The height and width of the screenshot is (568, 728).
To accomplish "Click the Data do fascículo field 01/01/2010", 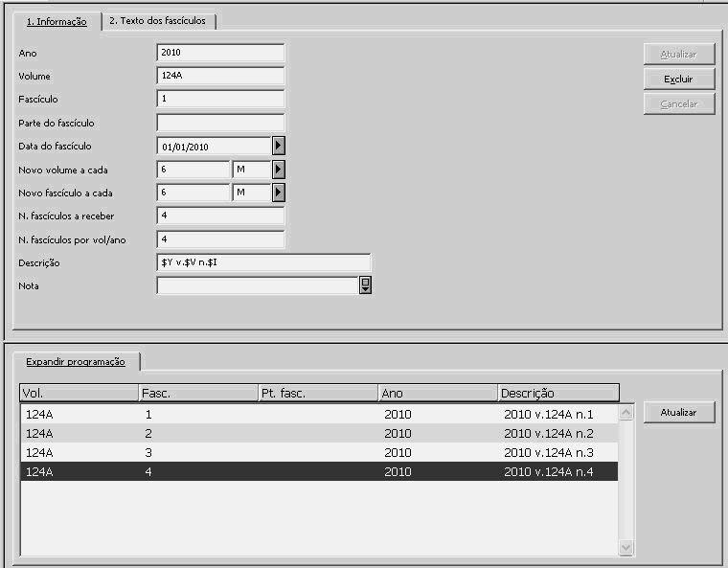I will tap(214, 147).
